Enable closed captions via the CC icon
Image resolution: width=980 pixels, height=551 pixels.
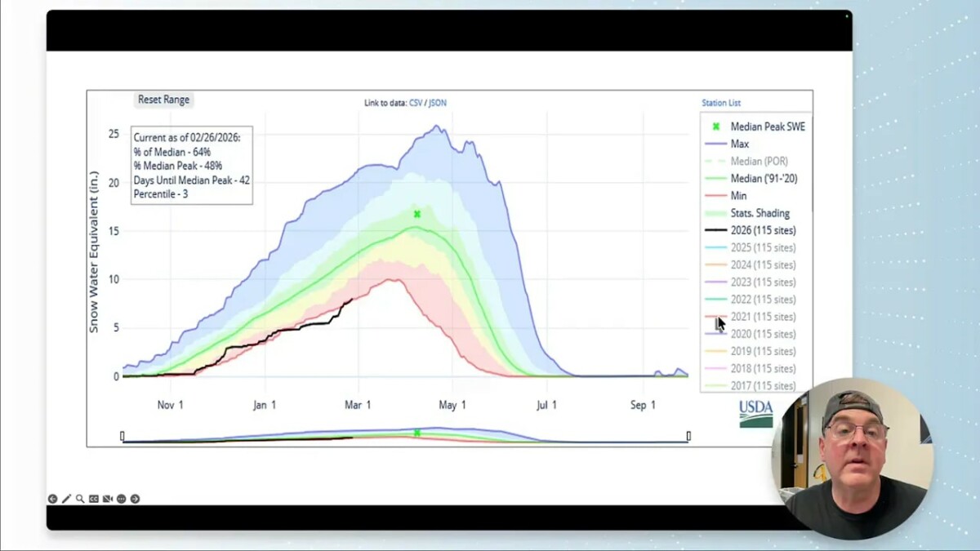pyautogui.click(x=93, y=499)
